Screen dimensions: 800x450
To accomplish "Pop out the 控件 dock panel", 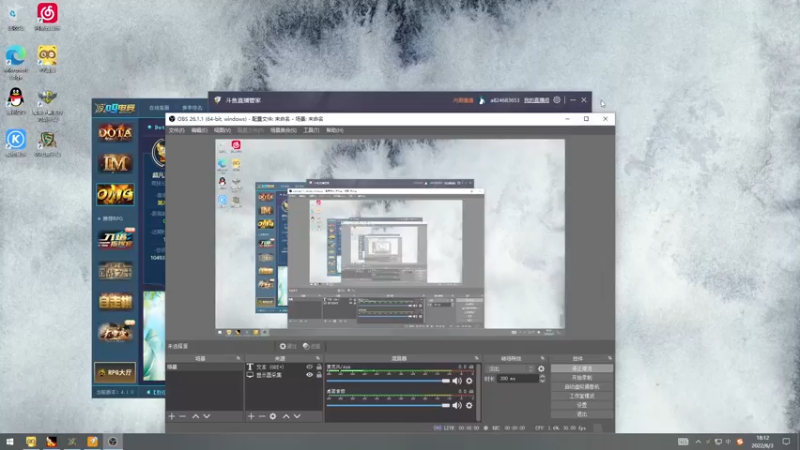I will tap(610, 358).
